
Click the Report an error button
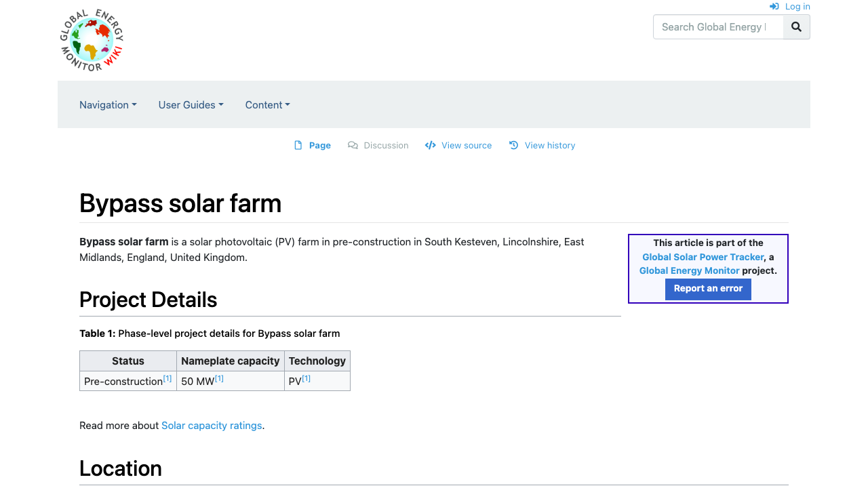(708, 289)
